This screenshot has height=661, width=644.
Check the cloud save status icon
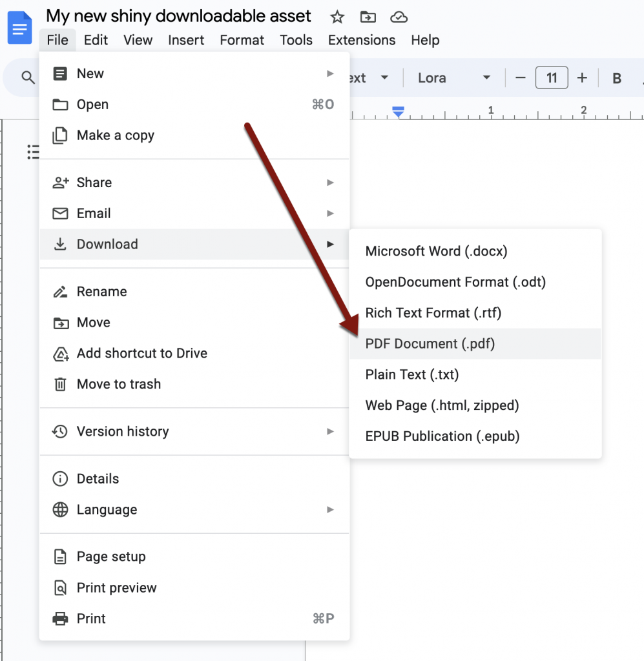[399, 17]
